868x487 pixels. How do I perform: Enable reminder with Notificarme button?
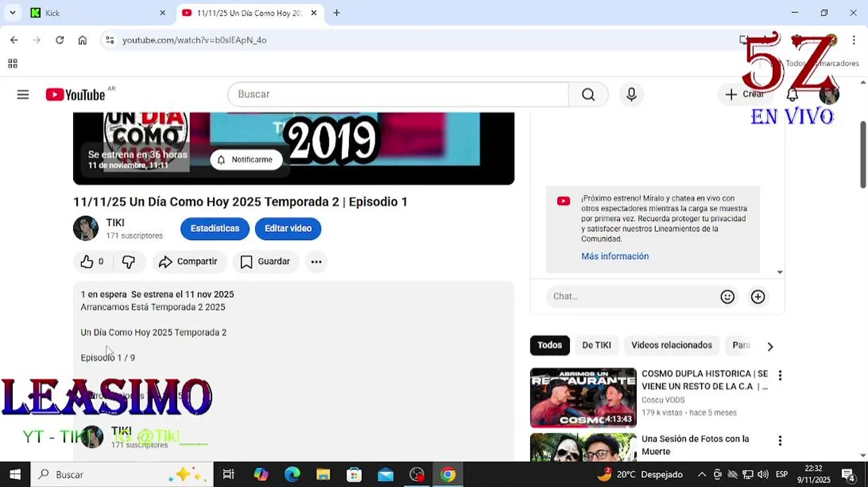pos(245,160)
